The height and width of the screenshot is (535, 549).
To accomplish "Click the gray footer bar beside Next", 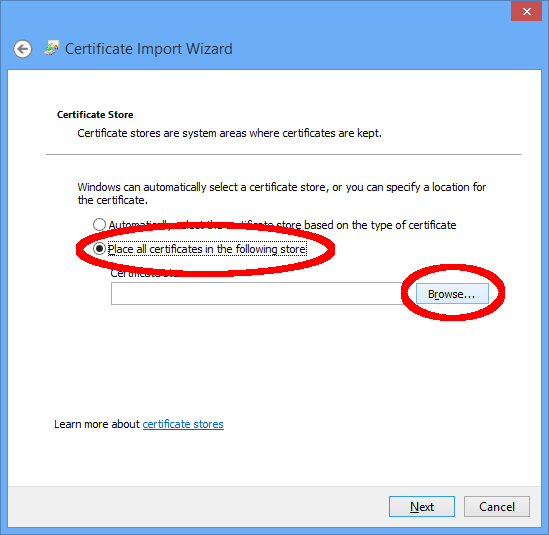I will tap(196, 506).
